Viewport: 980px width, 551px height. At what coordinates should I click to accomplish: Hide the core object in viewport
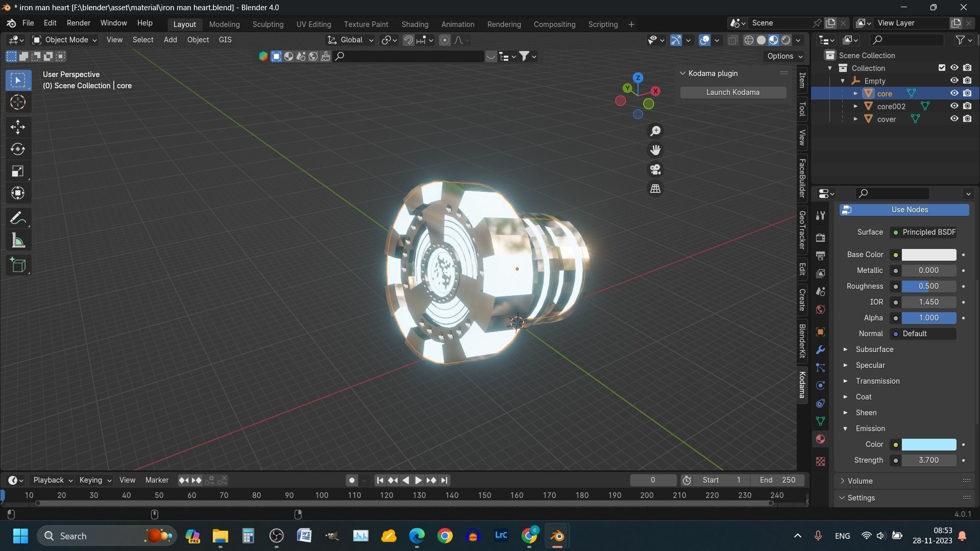[954, 93]
